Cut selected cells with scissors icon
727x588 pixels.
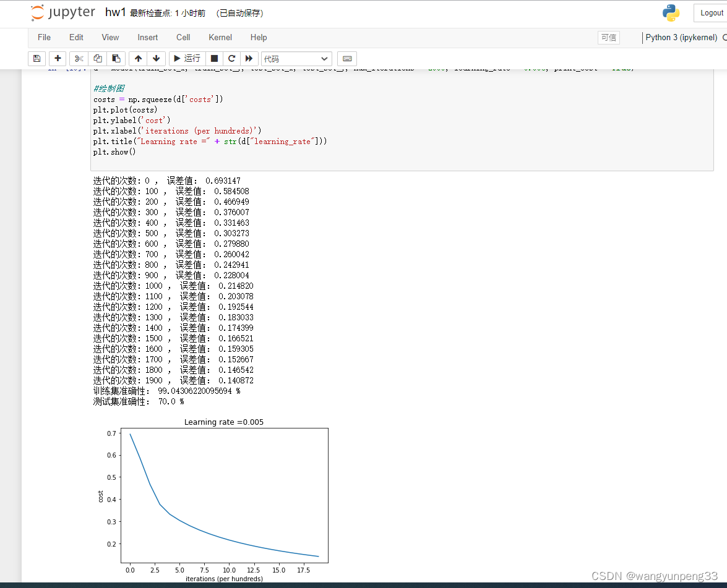79,58
